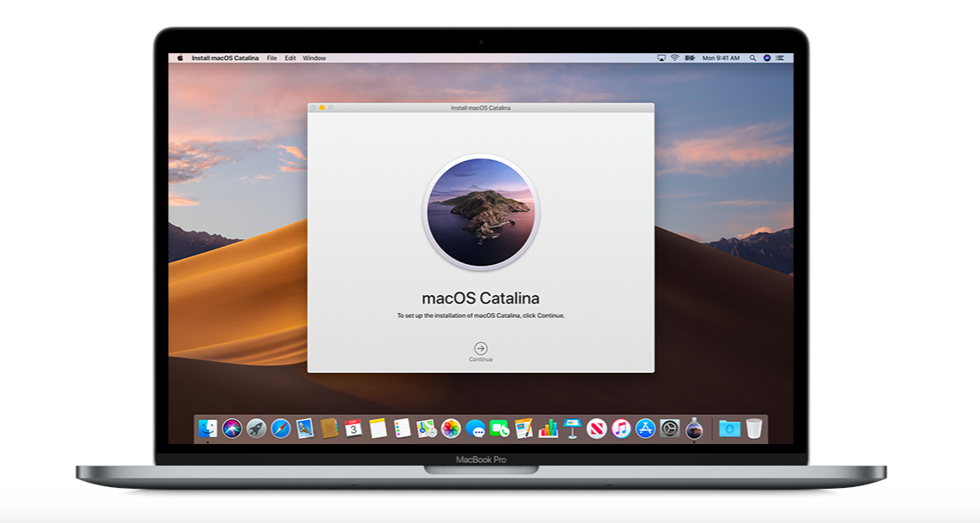Open Downloads folder in Dock
Viewport: 980px width, 523px height.
[729, 429]
